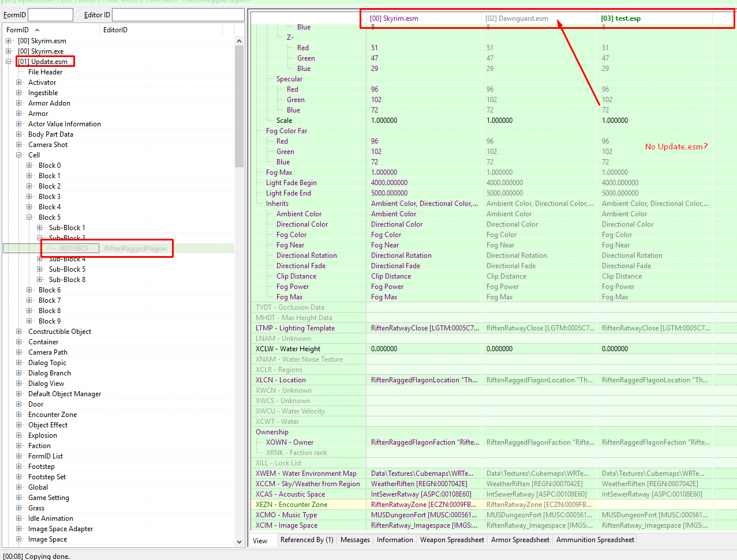The height and width of the screenshot is (560, 737).
Task: Open the Weapon Spreadsheet tab
Action: point(452,540)
